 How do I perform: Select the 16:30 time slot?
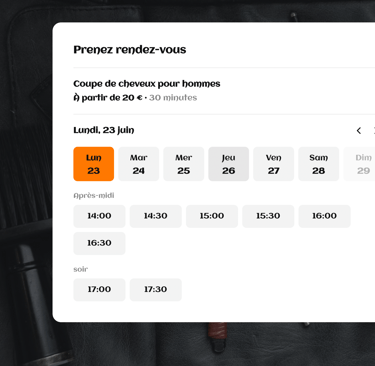tap(99, 243)
